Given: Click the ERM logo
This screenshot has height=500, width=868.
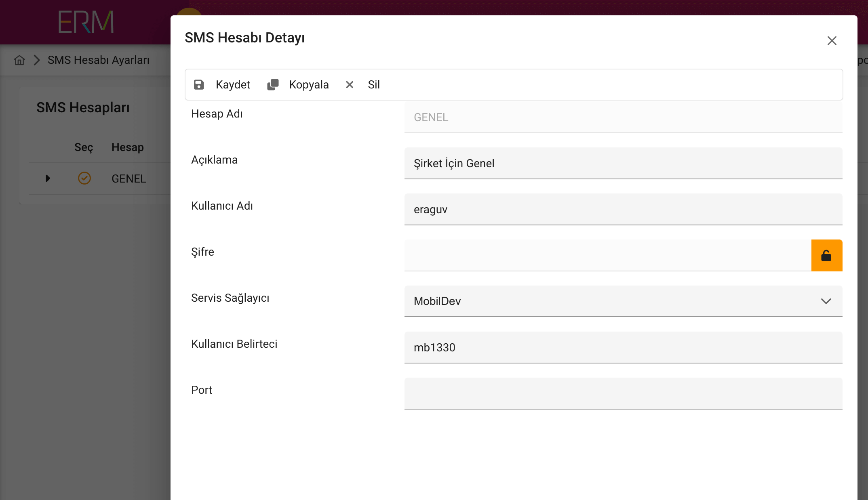Looking at the screenshot, I should pyautogui.click(x=85, y=22).
